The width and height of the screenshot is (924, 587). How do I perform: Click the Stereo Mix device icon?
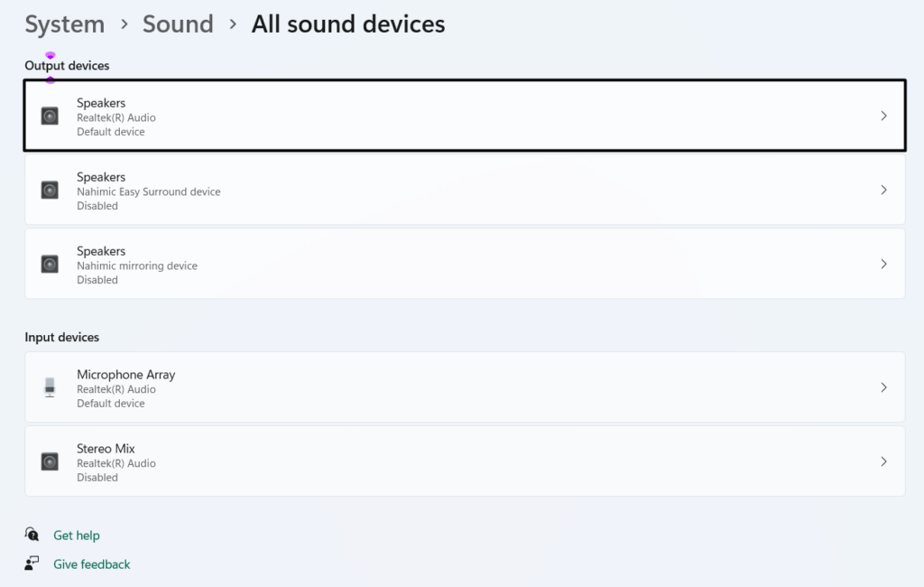pos(50,461)
